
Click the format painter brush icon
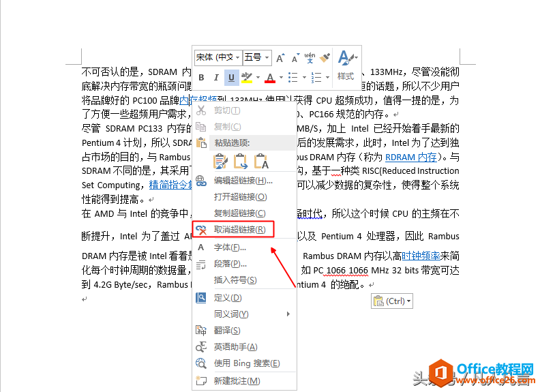(325, 58)
